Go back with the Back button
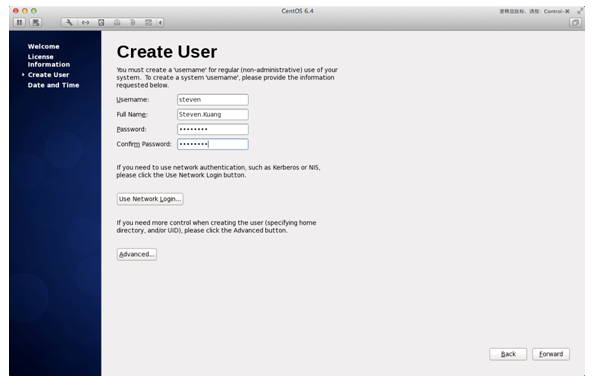This screenshot has height=387, width=595. (508, 354)
